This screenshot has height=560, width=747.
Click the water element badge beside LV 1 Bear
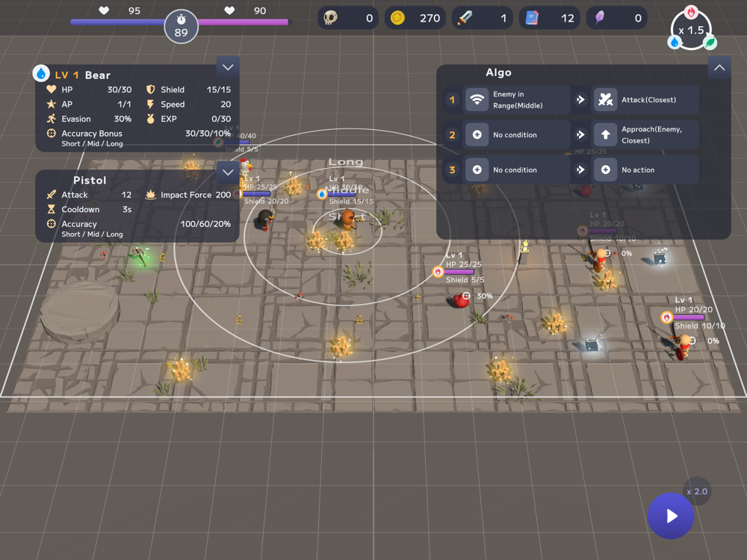(x=41, y=74)
